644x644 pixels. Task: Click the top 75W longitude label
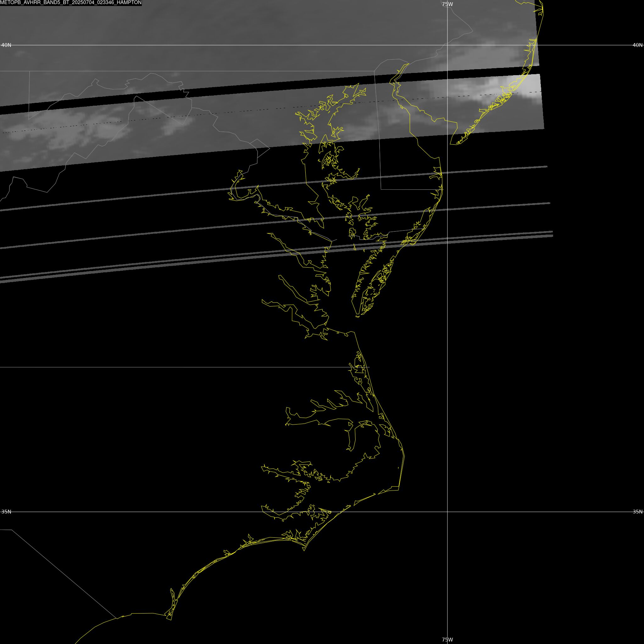tap(447, 4)
